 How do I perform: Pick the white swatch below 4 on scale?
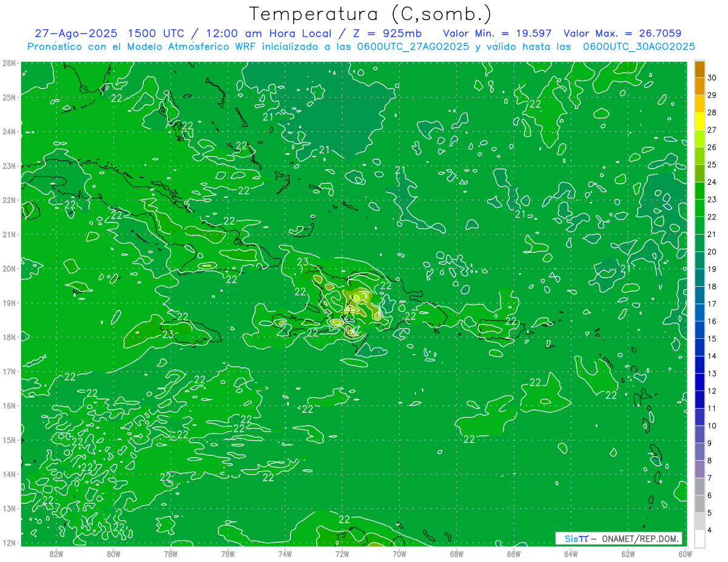pos(699,538)
